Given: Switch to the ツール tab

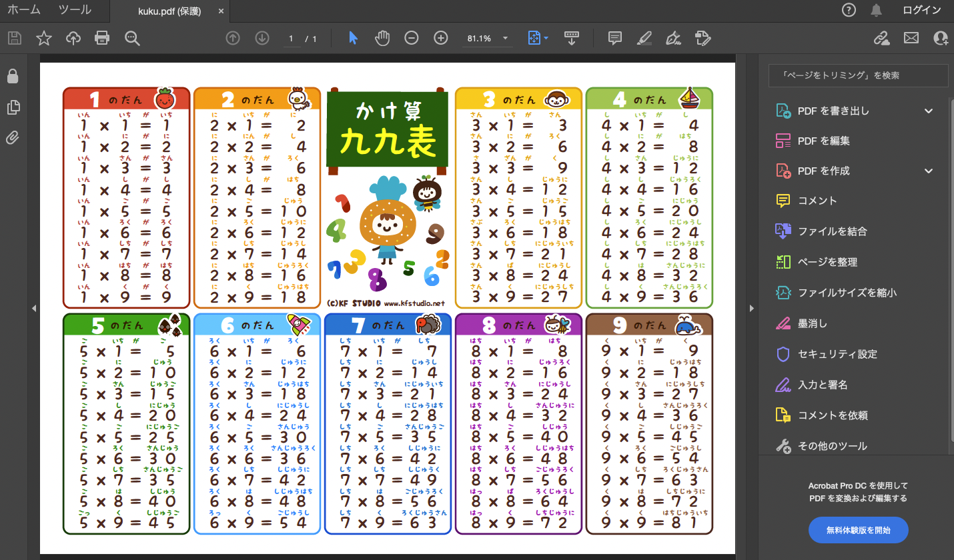Looking at the screenshot, I should pos(75,10).
